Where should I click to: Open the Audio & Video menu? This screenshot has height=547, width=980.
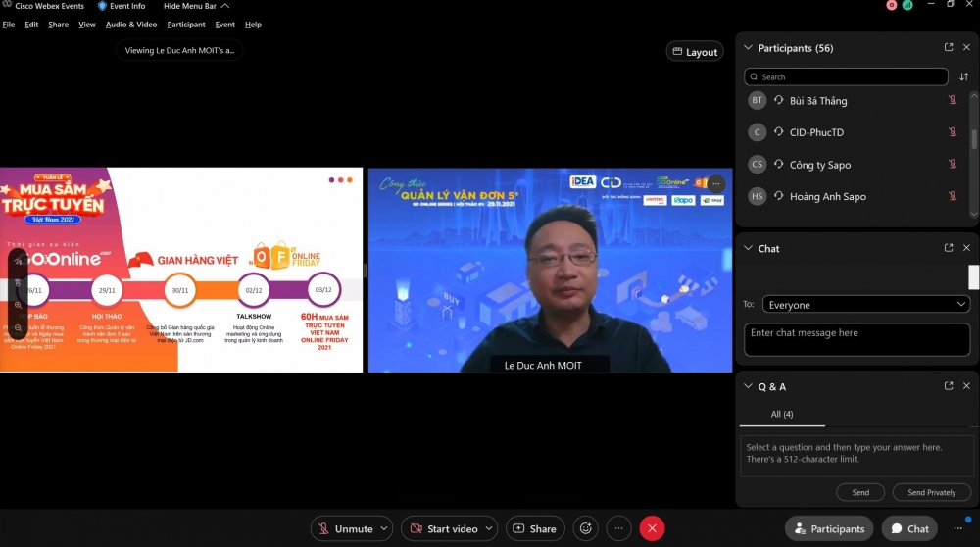click(131, 24)
